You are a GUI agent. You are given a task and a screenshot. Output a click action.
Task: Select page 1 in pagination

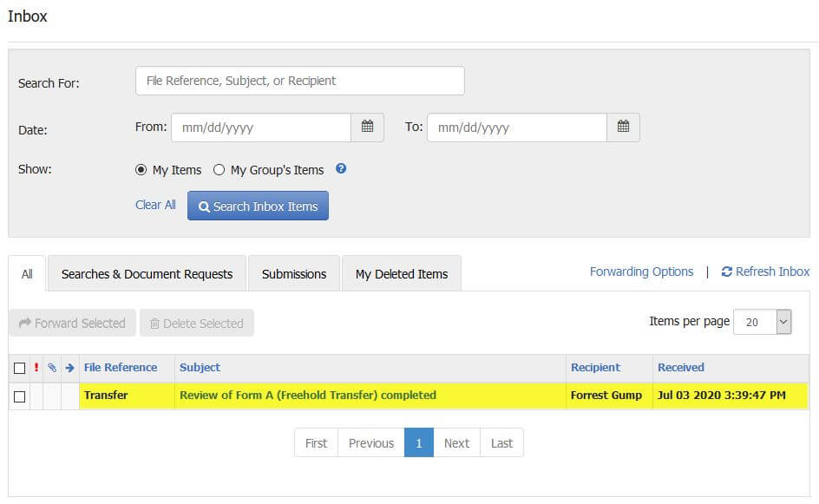click(419, 442)
